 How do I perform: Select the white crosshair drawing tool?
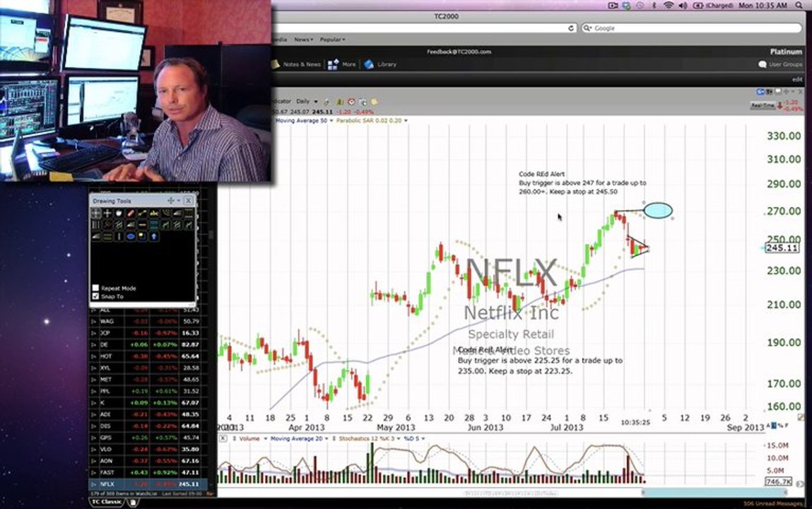pyautogui.click(x=107, y=213)
